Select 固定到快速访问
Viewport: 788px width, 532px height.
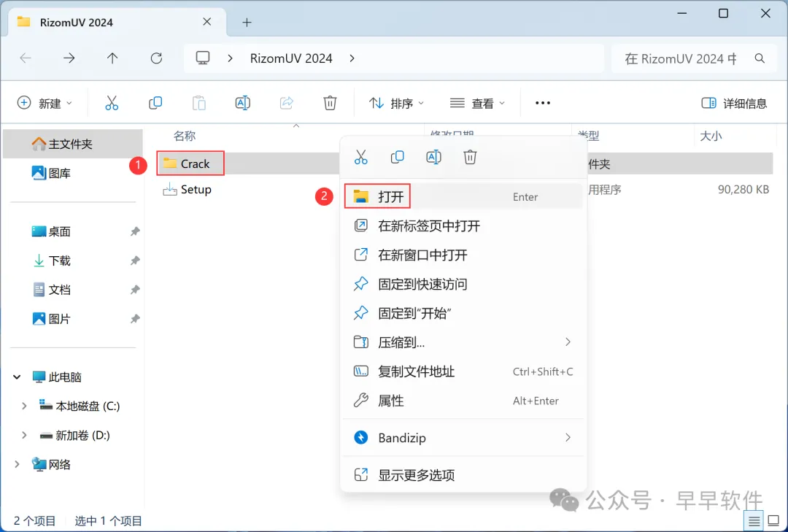point(463,284)
